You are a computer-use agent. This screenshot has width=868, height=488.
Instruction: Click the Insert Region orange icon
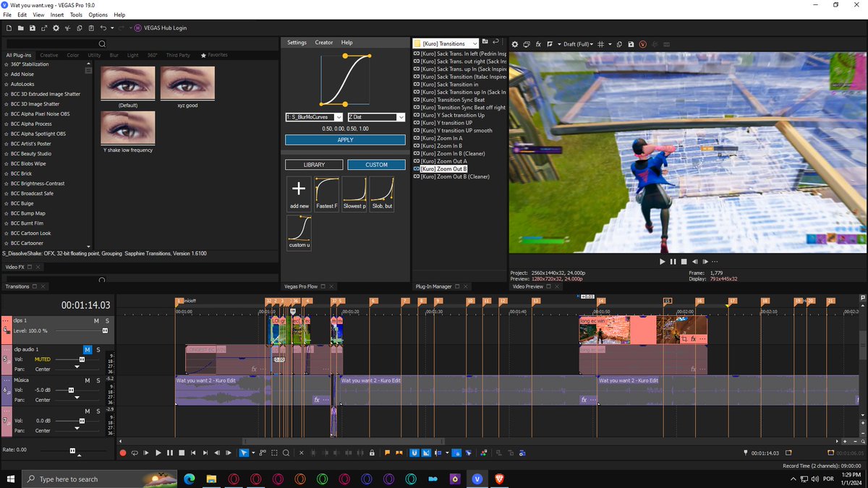point(399,453)
